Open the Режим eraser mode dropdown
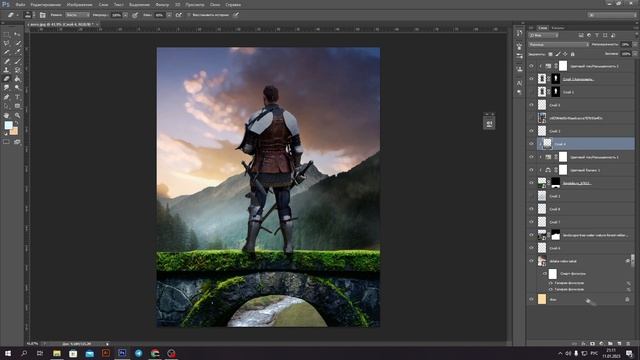 77,15
